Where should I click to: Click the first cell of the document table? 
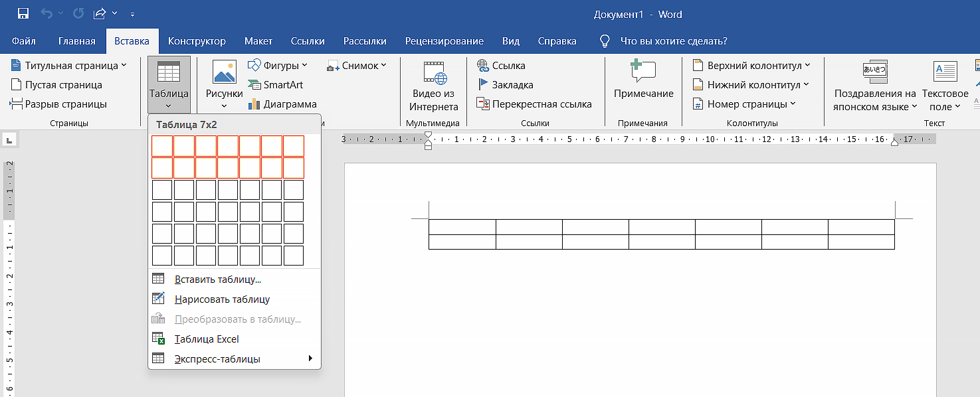[462, 227]
